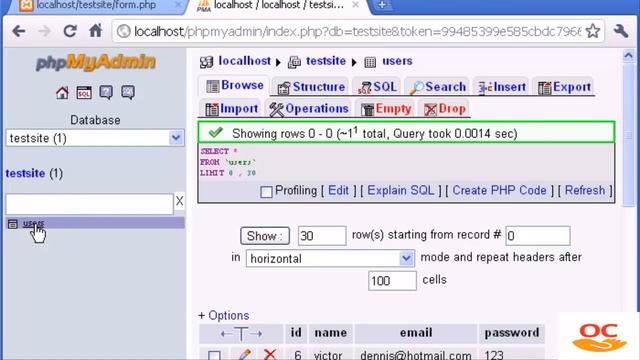Open localhost breadcrumb link
This screenshot has height=360, width=640.
click(244, 61)
